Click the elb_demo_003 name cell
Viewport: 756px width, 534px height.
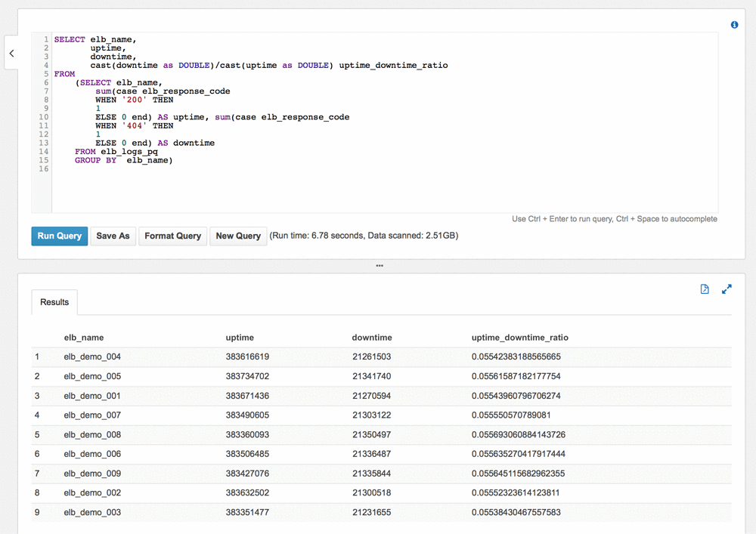tap(92, 512)
